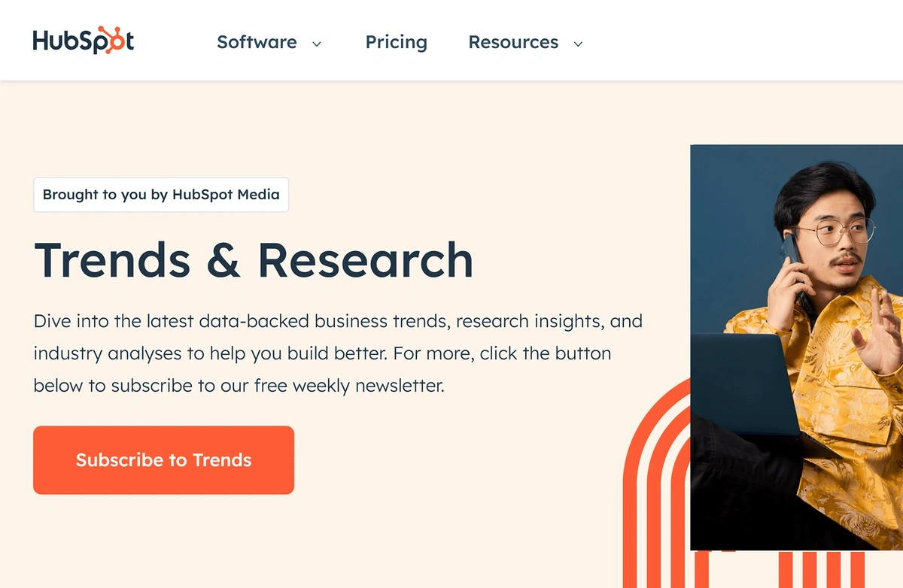The height and width of the screenshot is (588, 903).
Task: Expand the Resources dropdown chevron
Action: (x=578, y=44)
